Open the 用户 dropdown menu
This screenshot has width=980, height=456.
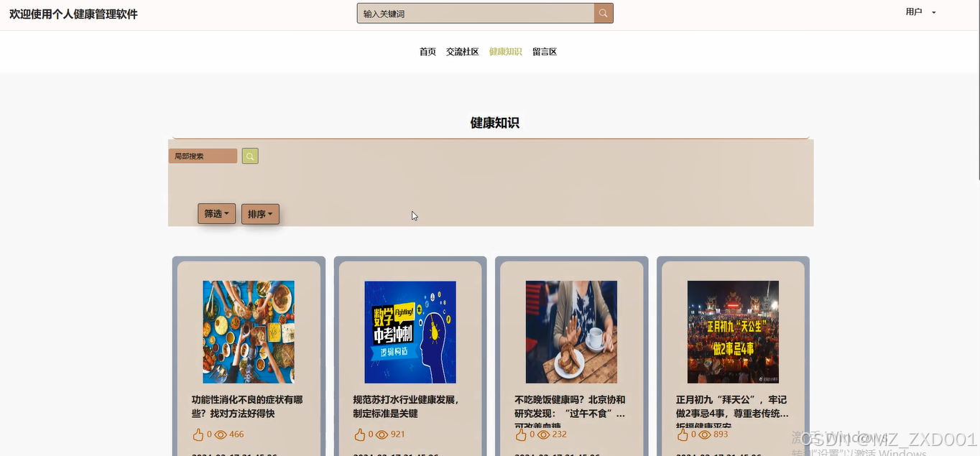920,12
